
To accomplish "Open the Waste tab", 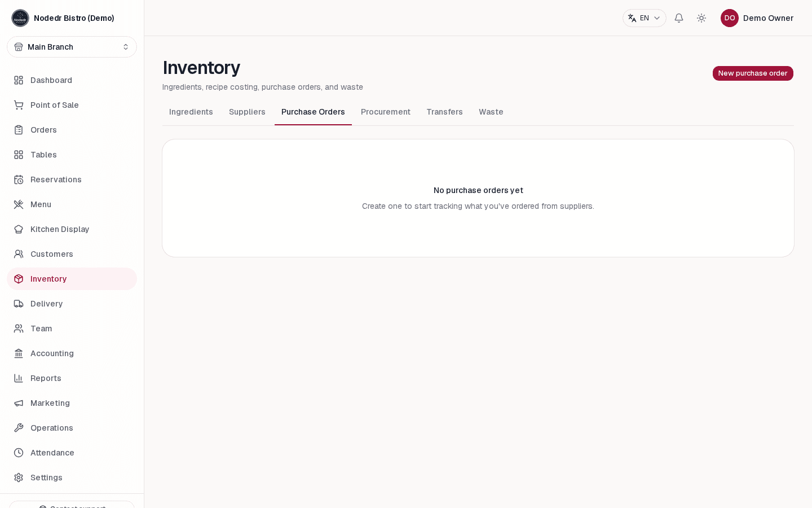I will [491, 112].
